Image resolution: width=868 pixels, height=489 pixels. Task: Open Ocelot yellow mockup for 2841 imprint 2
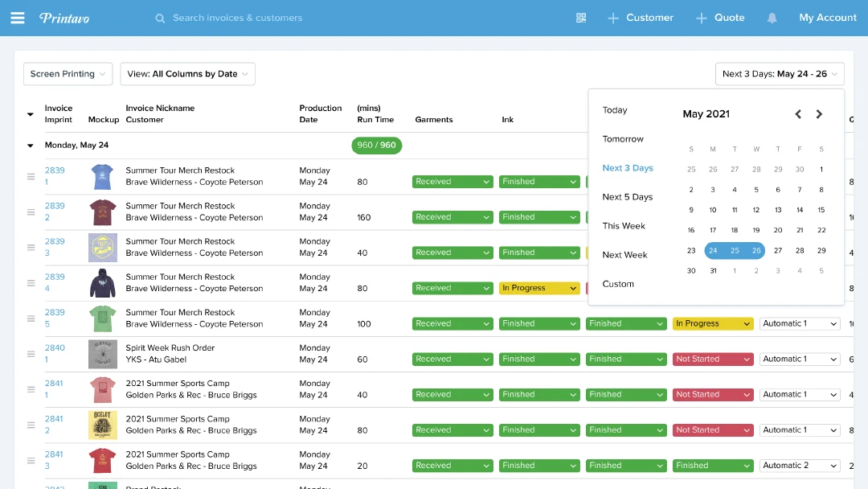point(102,425)
